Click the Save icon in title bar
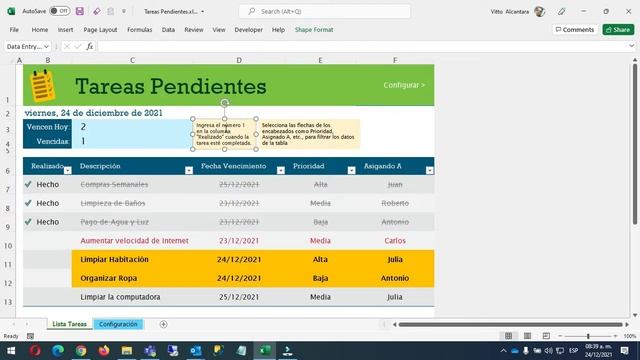 point(80,11)
